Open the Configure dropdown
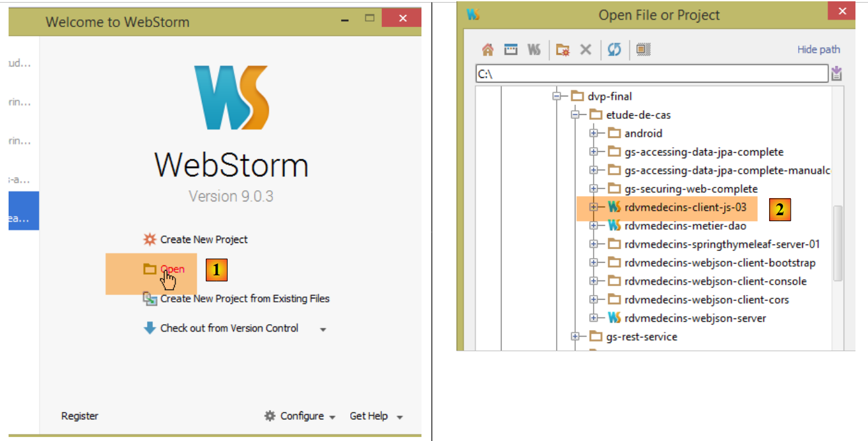 (301, 416)
